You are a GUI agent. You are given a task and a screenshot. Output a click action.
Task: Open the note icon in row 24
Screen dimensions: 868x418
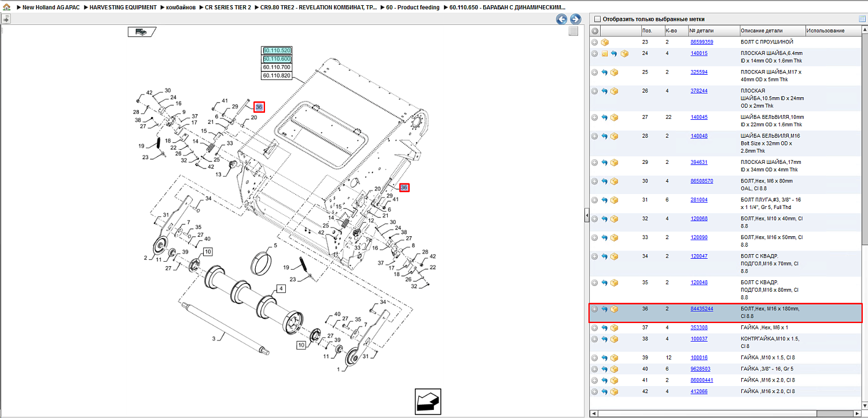(x=605, y=54)
